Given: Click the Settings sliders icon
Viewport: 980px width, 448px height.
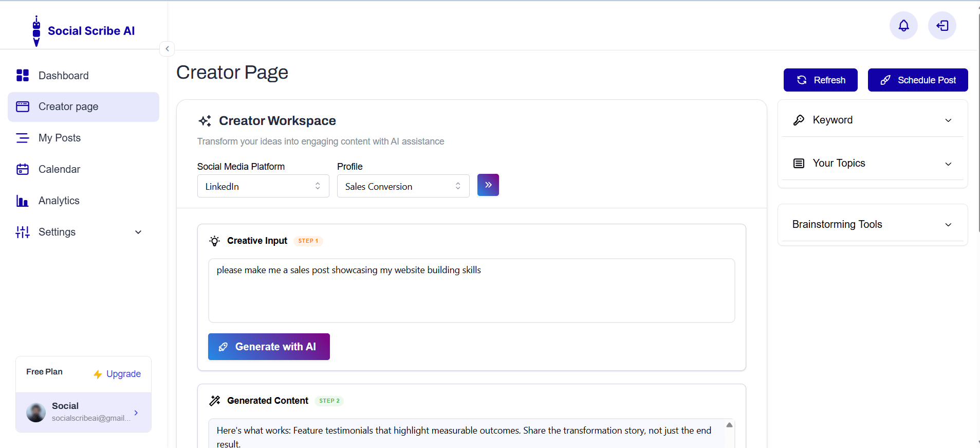Looking at the screenshot, I should coord(23,232).
